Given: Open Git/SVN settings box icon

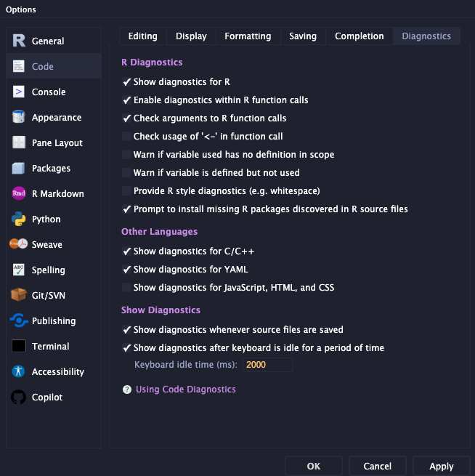Looking at the screenshot, I should (19, 296).
